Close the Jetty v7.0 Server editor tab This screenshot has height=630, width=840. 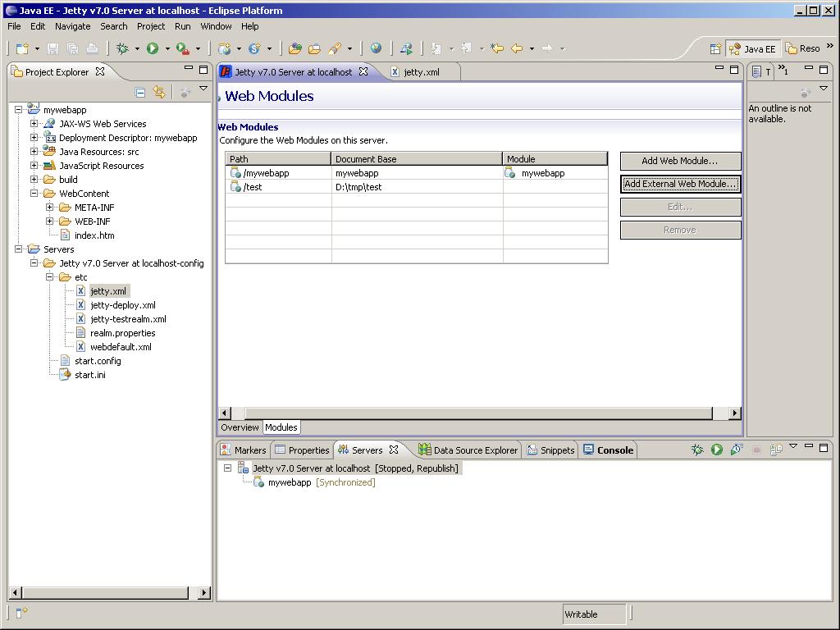tap(363, 71)
